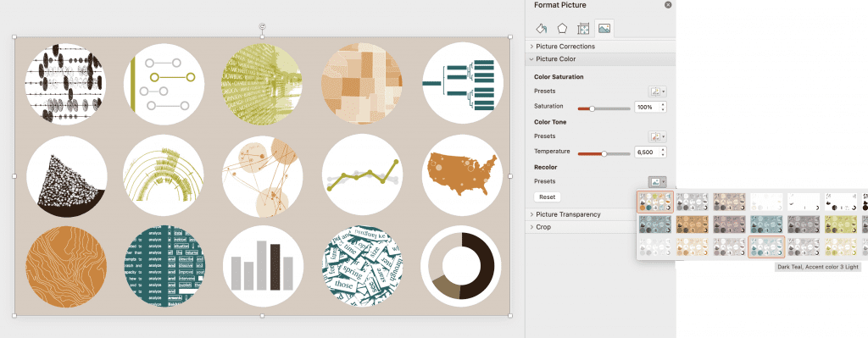Open Color Saturation presets dropdown
This screenshot has width=868, height=338.
pyautogui.click(x=657, y=91)
